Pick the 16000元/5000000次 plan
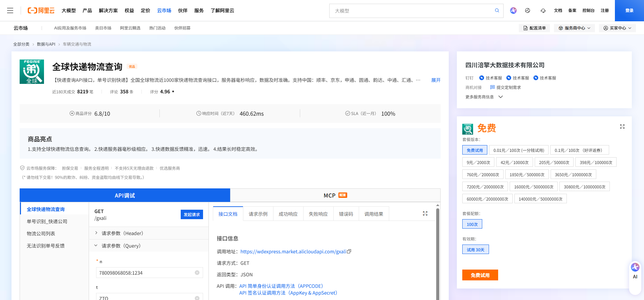The width and height of the screenshot is (644, 300). click(534, 187)
